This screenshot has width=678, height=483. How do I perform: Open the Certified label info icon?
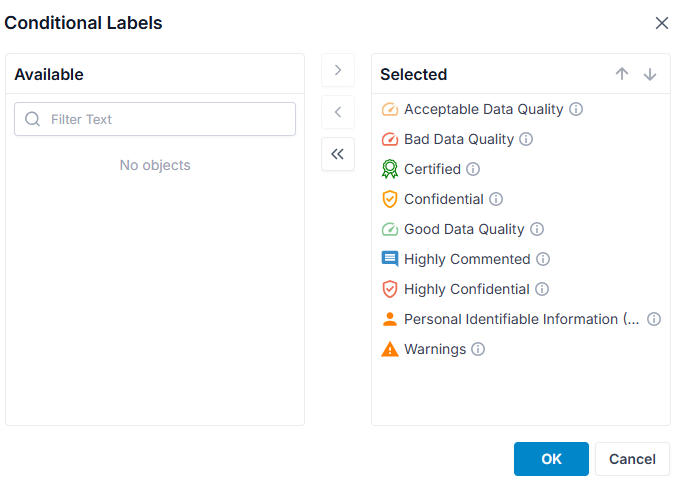point(473,169)
